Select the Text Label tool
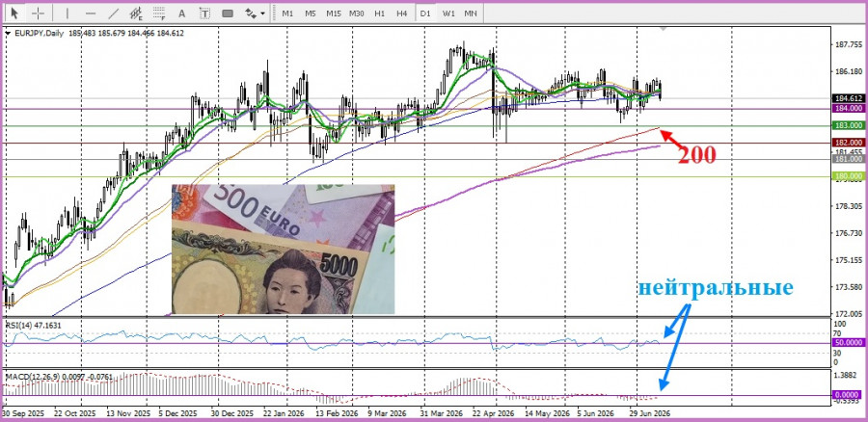The image size is (868, 422). pos(204,13)
